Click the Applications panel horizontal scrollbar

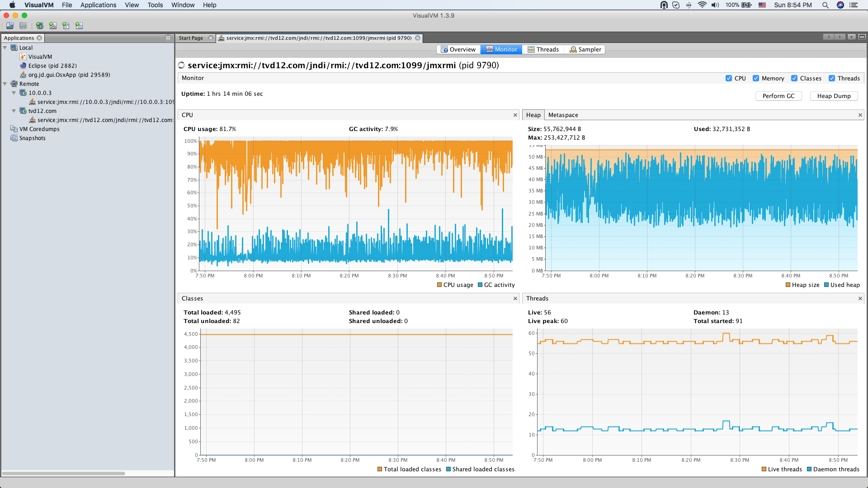(63, 474)
